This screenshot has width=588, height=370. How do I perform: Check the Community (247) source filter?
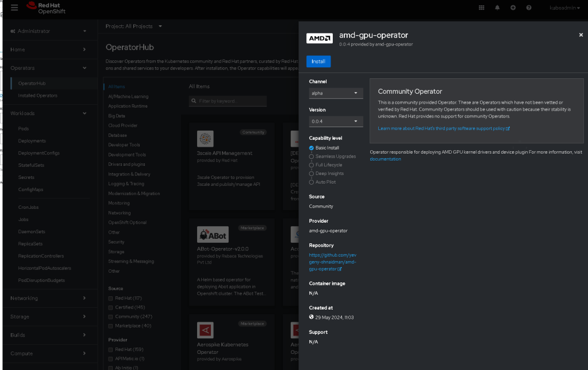click(110, 317)
